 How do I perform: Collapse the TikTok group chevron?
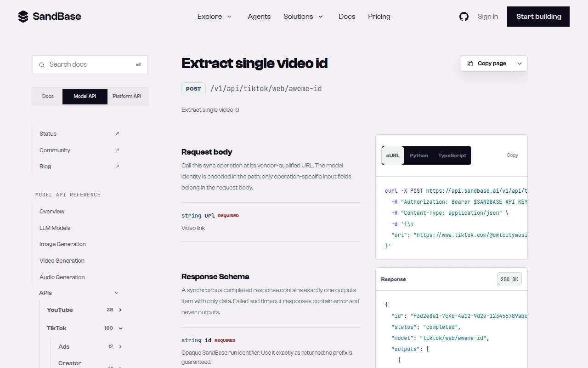(120, 328)
